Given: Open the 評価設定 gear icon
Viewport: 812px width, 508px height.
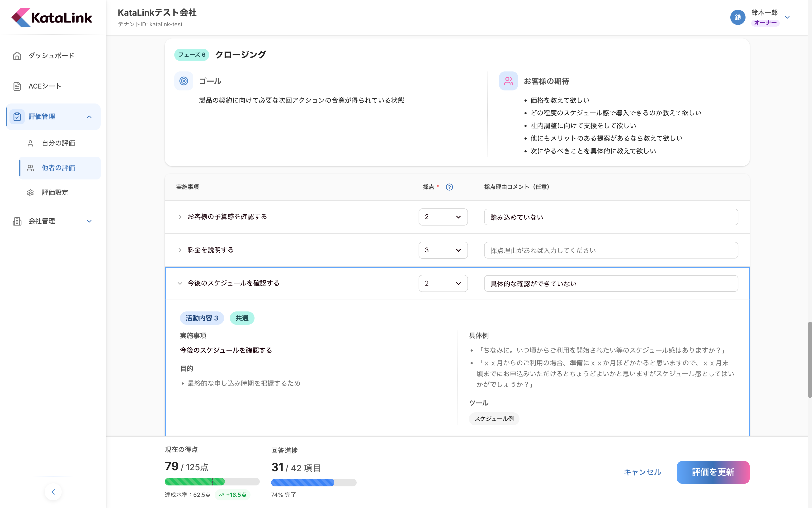Looking at the screenshot, I should click(30, 192).
